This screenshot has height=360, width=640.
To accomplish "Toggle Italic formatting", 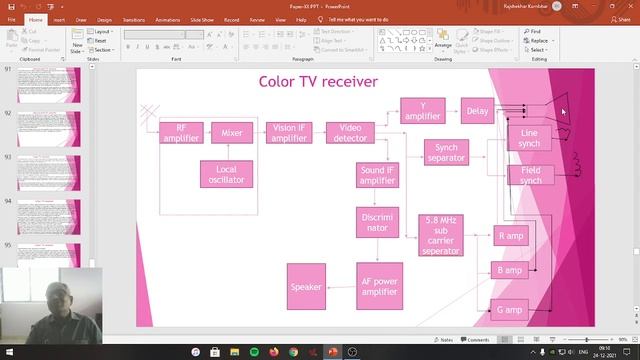I will coord(138,47).
